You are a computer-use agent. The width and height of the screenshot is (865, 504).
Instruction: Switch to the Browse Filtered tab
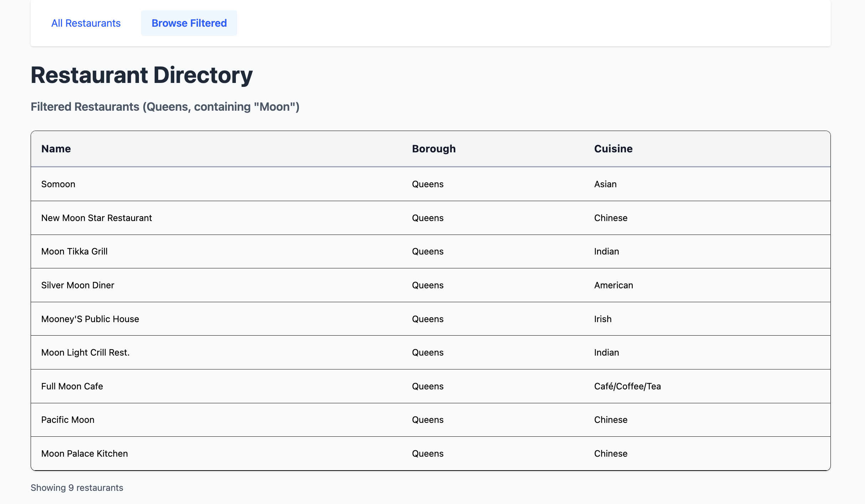click(x=189, y=23)
